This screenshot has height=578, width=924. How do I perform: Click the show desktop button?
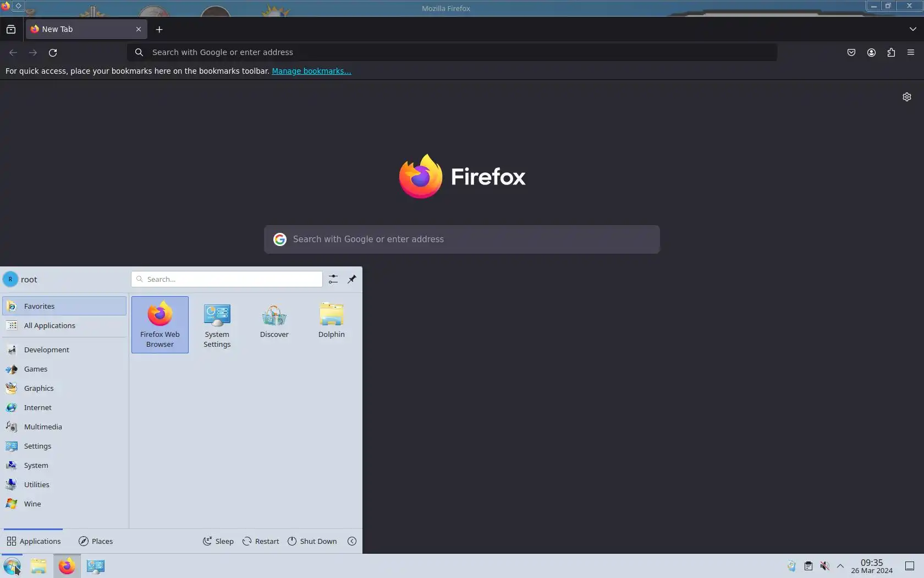910,566
